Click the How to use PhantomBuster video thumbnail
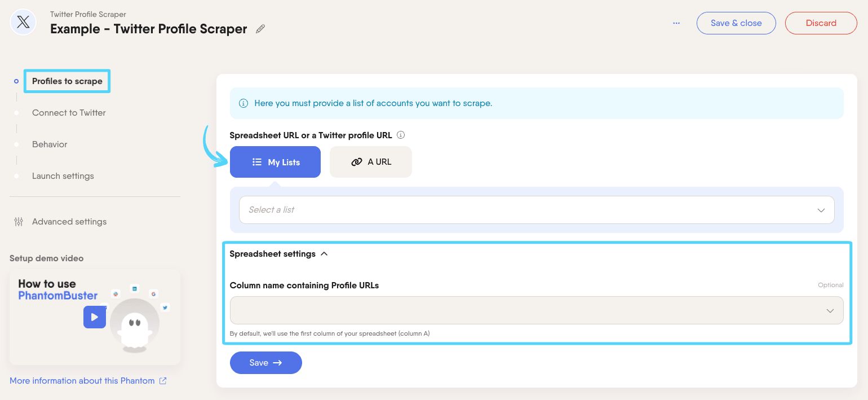Image resolution: width=868 pixels, height=400 pixels. (95, 317)
